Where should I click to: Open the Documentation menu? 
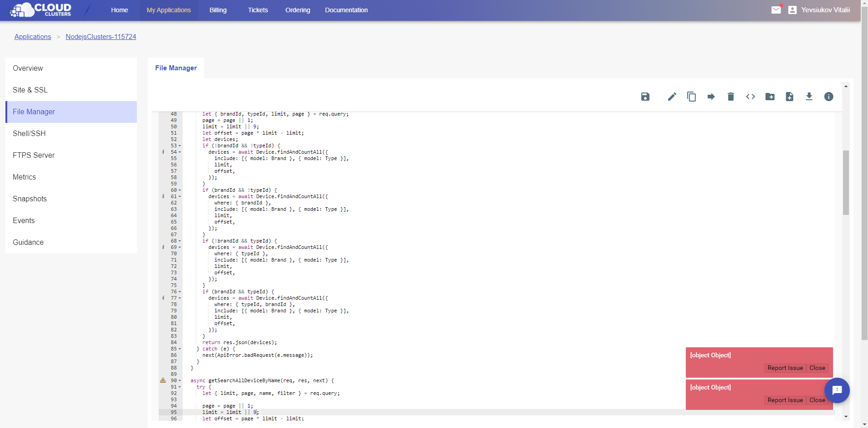[x=346, y=10]
